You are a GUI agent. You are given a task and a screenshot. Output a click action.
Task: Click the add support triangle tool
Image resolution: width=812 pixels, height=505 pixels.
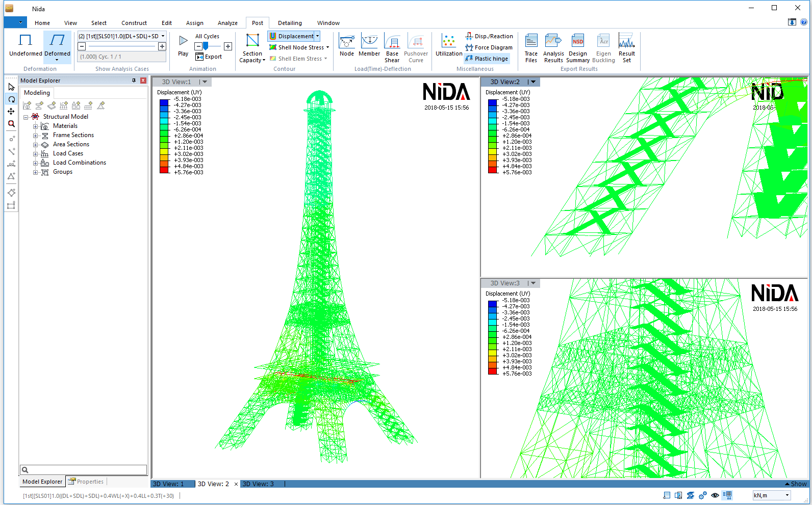coord(11,176)
